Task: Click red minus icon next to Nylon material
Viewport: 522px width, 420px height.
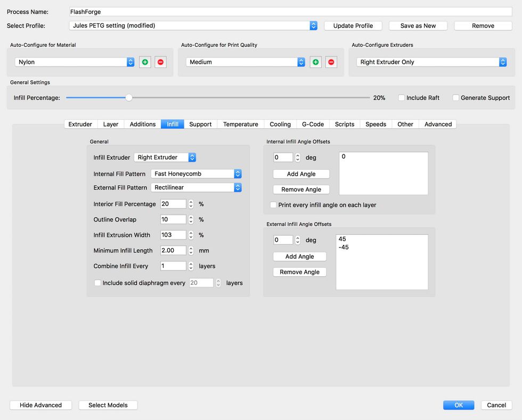Action: [160, 62]
